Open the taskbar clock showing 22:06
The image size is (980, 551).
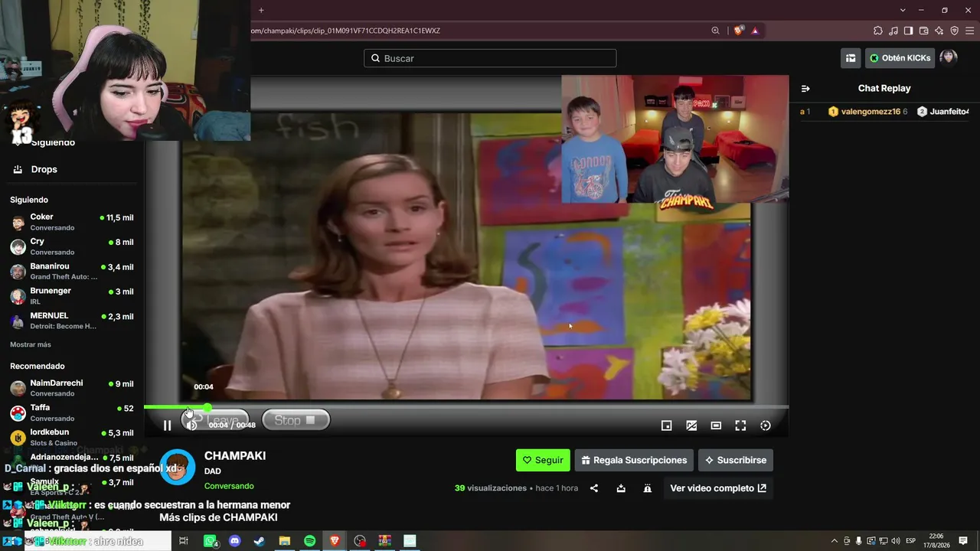point(936,541)
